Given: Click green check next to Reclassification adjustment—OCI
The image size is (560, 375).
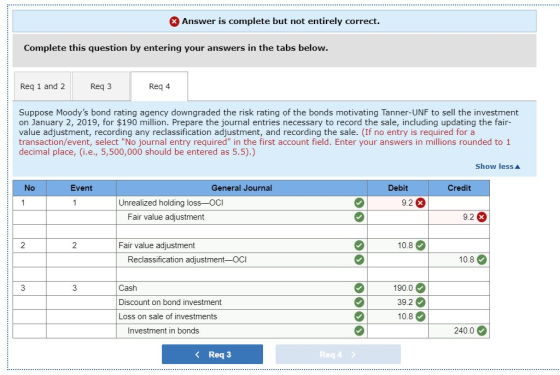Looking at the screenshot, I should coord(359,260).
